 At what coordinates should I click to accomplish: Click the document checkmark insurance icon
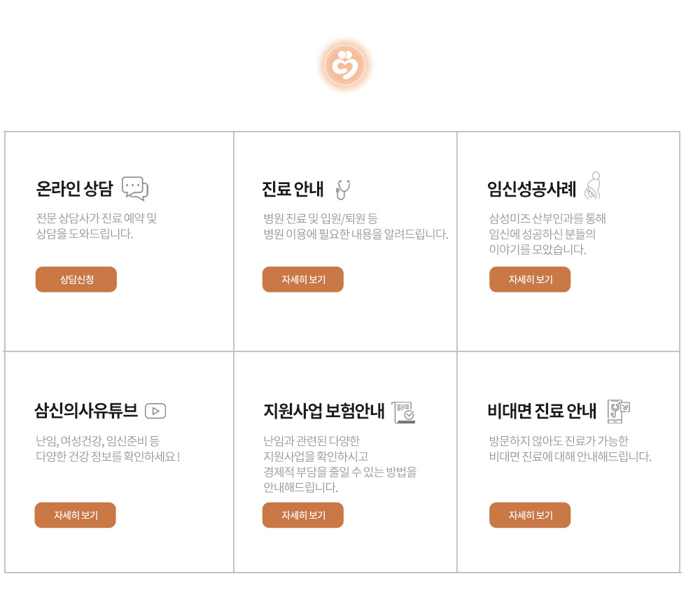point(403,412)
